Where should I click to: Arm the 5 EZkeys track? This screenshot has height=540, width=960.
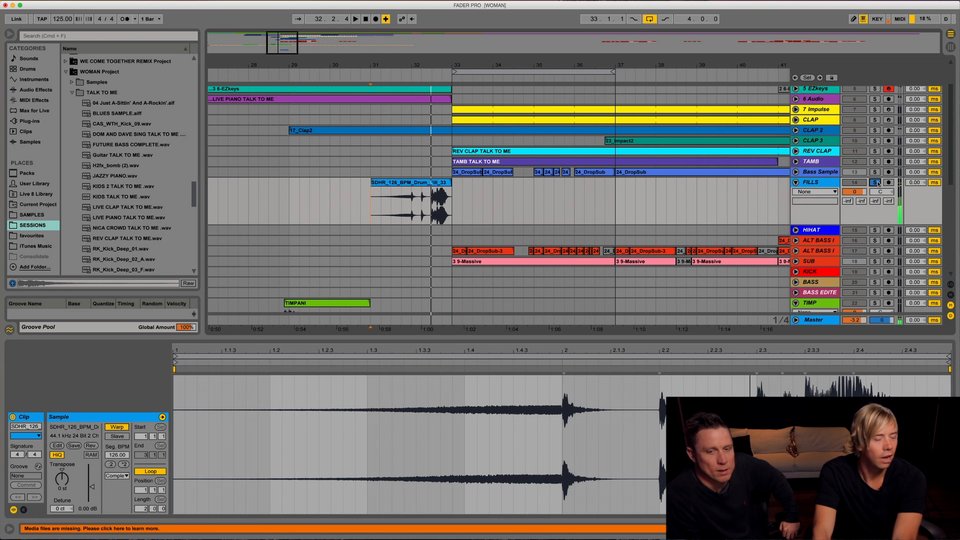pos(888,89)
